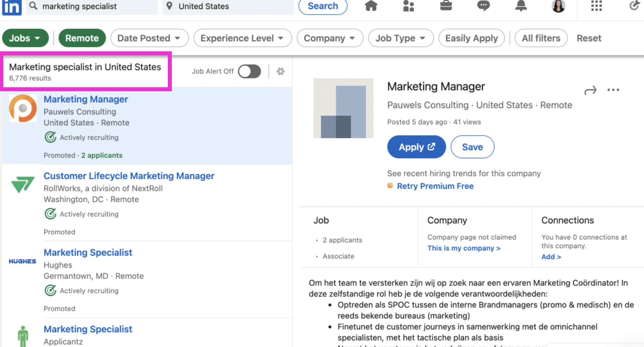The image size is (644, 347).
Task: Expand Date Posted dropdown
Action: [x=150, y=38]
